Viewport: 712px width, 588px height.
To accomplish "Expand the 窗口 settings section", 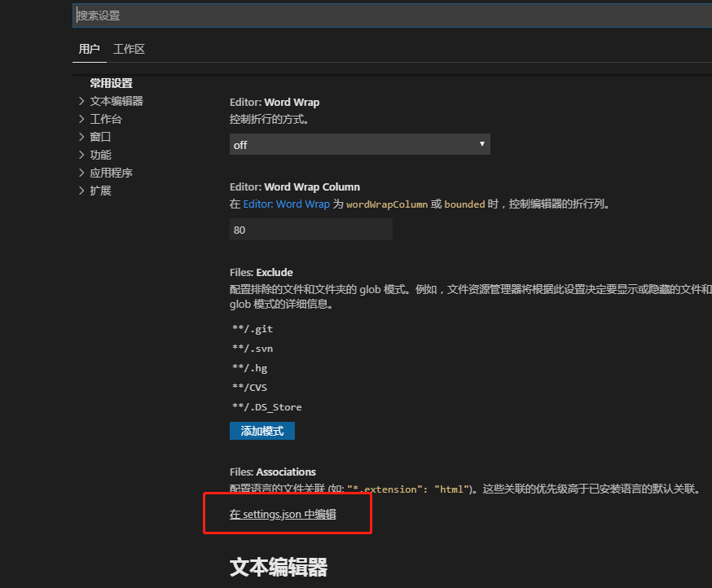I will click(99, 136).
